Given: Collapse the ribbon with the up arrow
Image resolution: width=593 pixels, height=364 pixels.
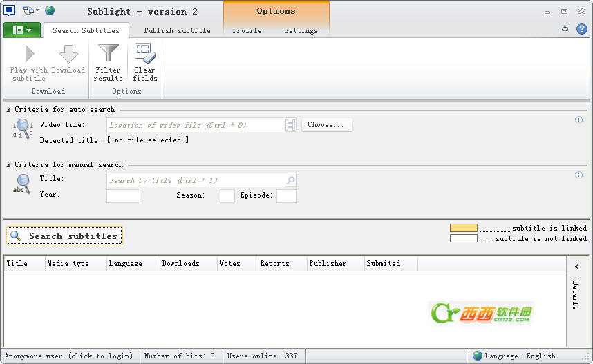Looking at the screenshot, I should (565, 29).
